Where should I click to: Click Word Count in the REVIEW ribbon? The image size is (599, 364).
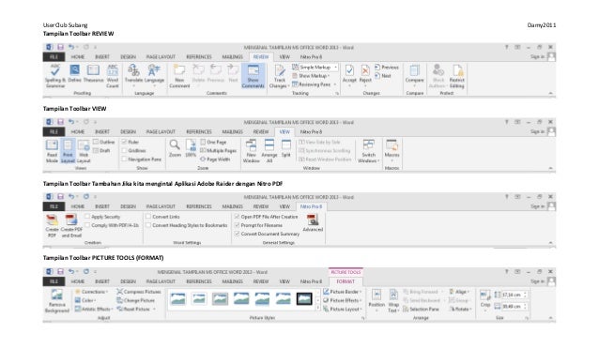point(113,76)
